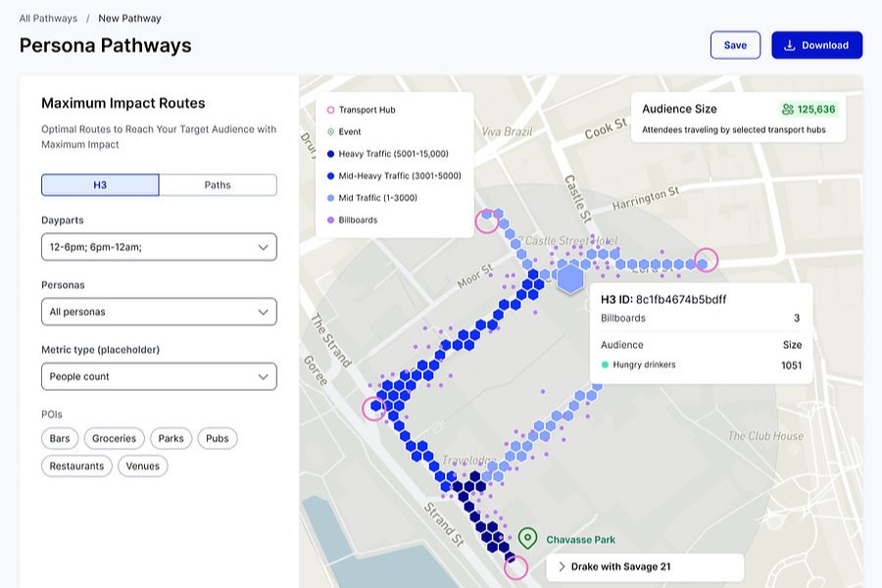Click Transport Hub legend circle icon

331,110
